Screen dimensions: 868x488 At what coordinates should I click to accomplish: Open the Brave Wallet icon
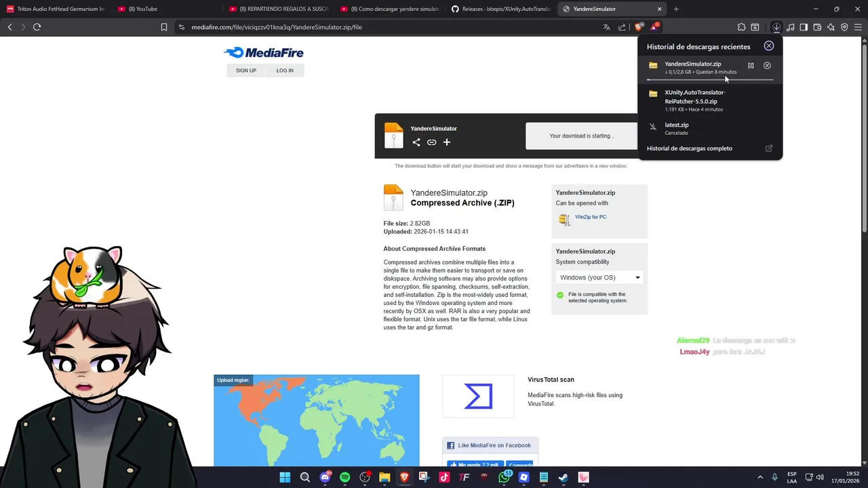click(817, 27)
